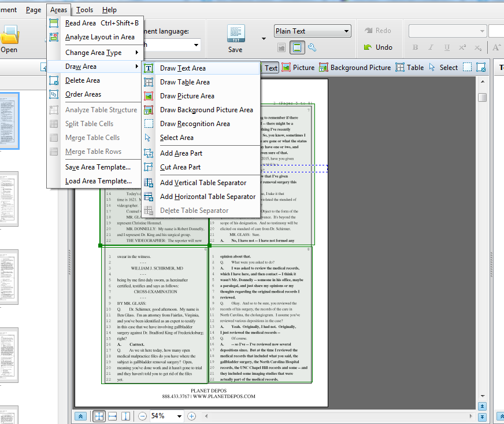Open format settings with the wrench icon
Image resolution: width=504 pixels, height=424 pixels.
[312, 47]
